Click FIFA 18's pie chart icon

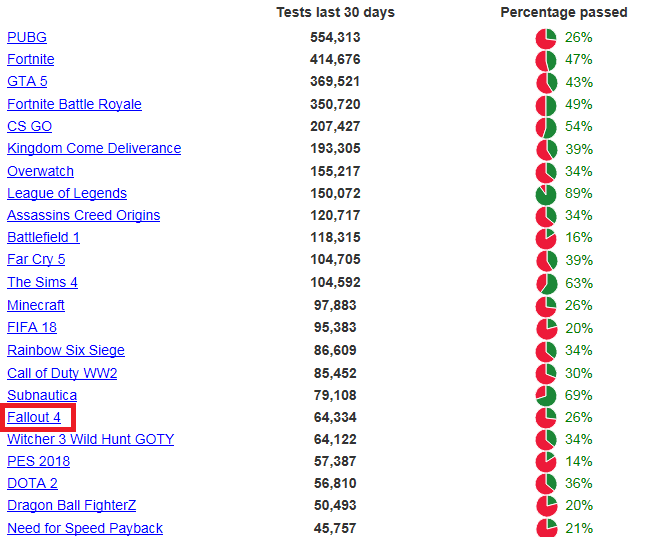point(546,329)
